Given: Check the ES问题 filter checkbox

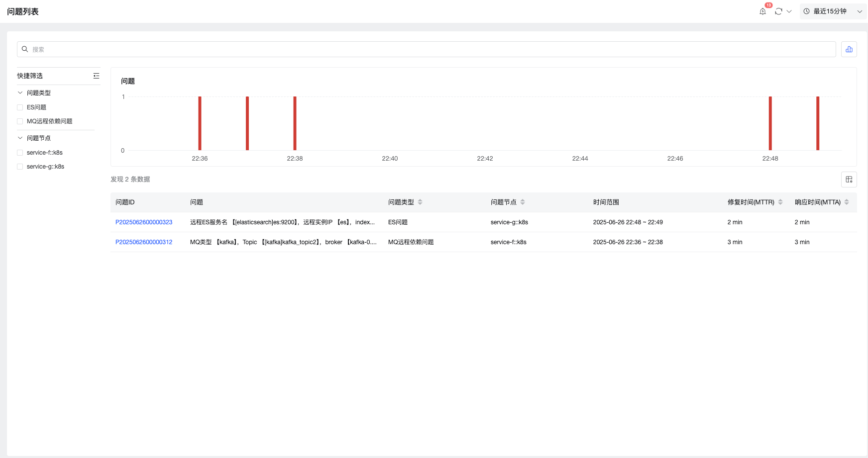Looking at the screenshot, I should (x=20, y=107).
